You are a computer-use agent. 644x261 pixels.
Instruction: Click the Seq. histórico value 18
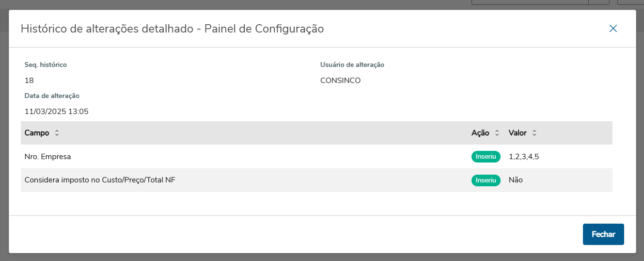[29, 81]
